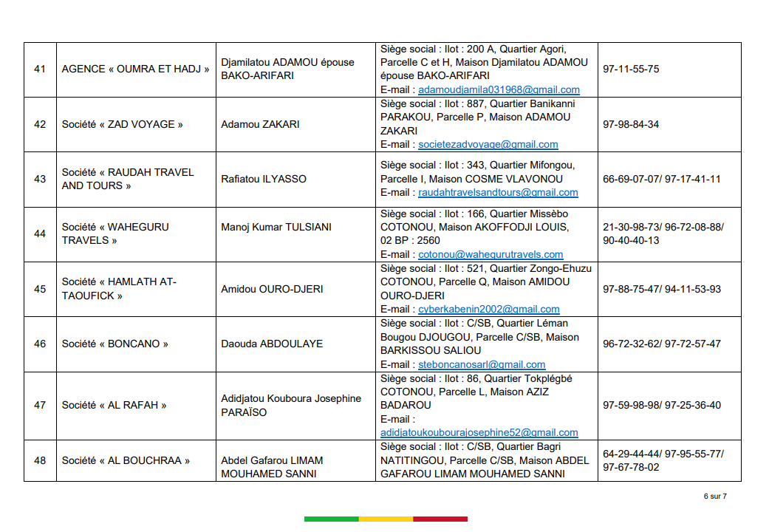Screen dimensions: 769x532
Task: Click the steboncanosarl@gmail.com email link
Action: point(482,364)
